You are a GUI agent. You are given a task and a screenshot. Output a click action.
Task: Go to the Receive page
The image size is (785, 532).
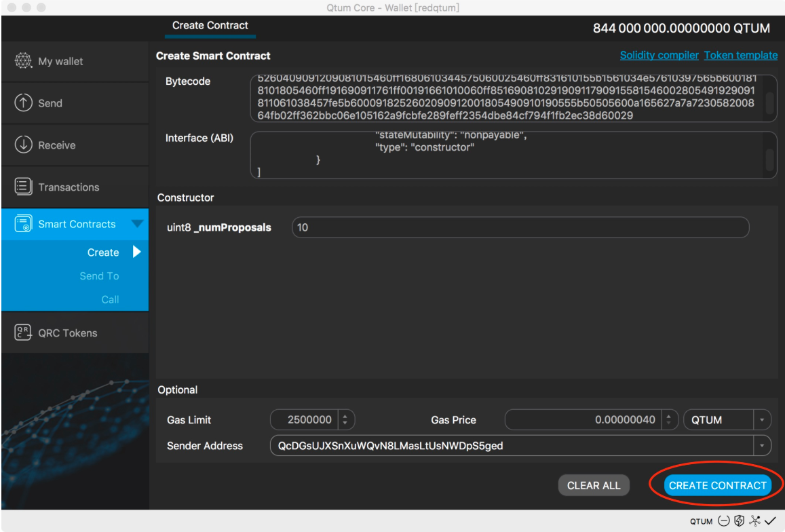click(x=75, y=145)
